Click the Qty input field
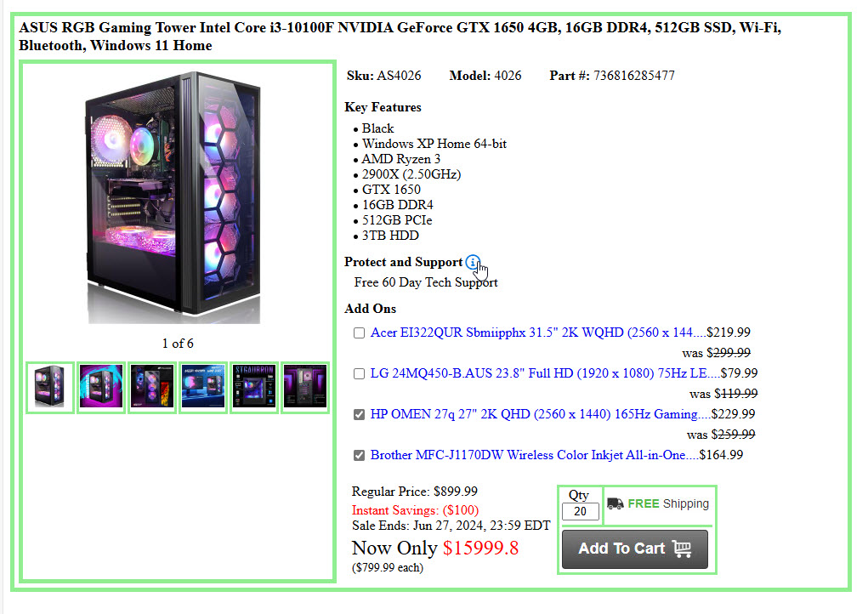The width and height of the screenshot is (868, 614). click(x=580, y=511)
